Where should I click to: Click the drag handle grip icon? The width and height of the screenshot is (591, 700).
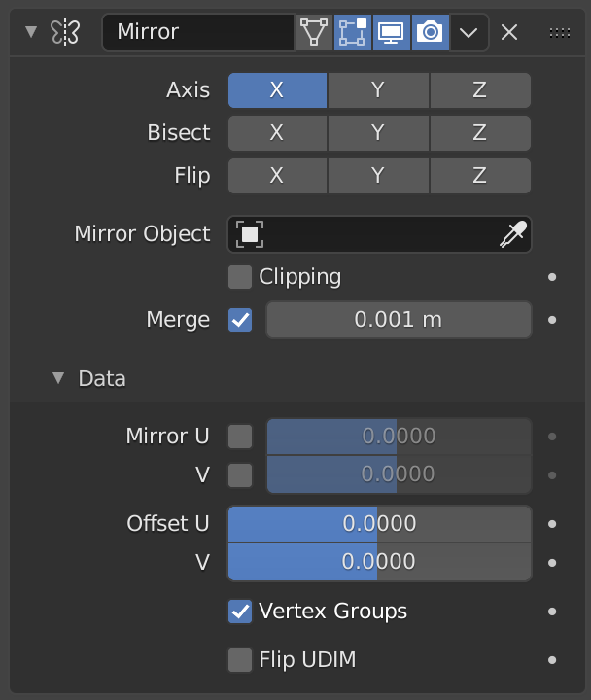[x=559, y=32]
